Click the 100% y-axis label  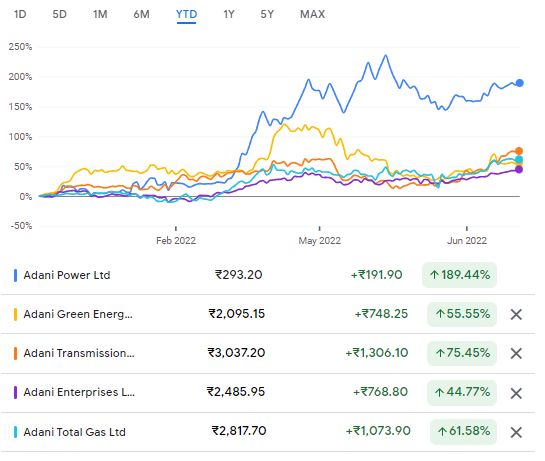tap(20, 136)
